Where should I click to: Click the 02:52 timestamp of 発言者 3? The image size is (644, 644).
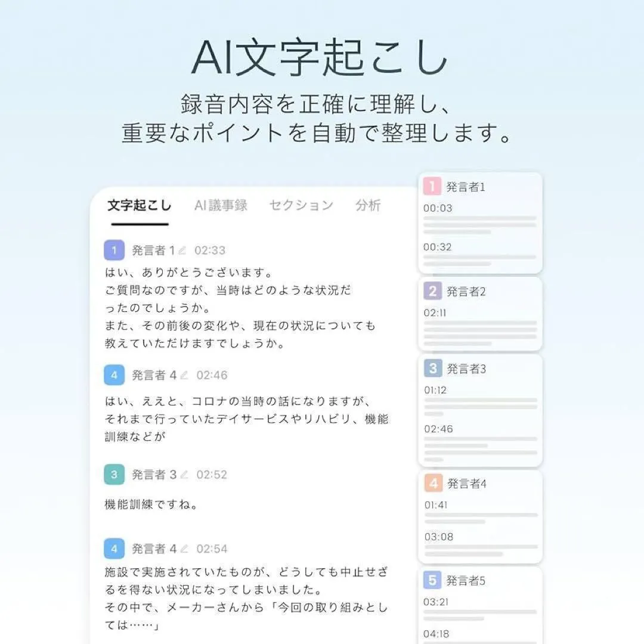(212, 475)
